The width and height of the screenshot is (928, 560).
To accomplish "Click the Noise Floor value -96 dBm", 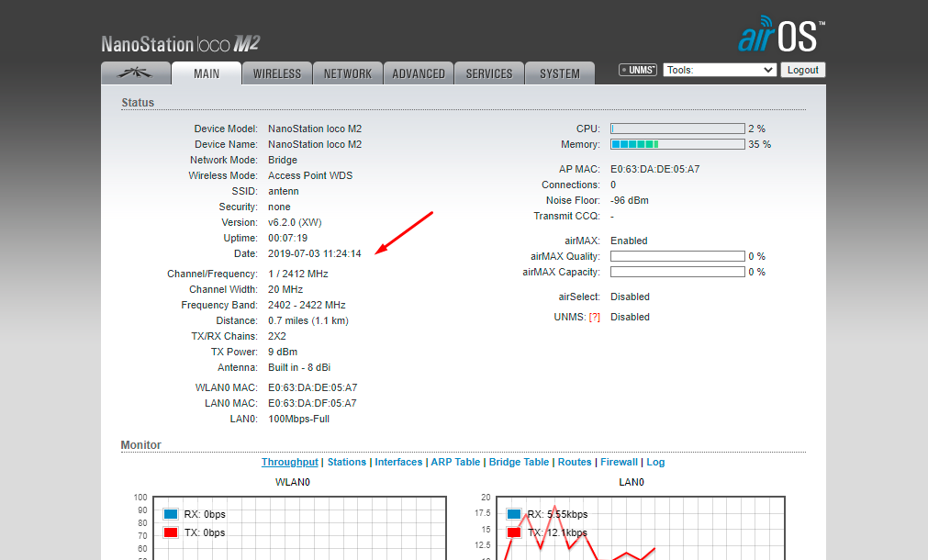I will point(630,201).
